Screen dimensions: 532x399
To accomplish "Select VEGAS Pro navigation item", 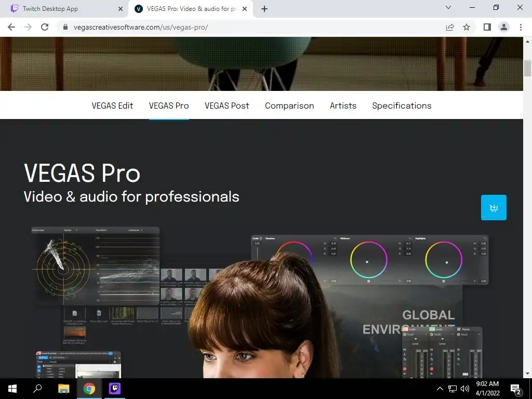I will tap(169, 105).
